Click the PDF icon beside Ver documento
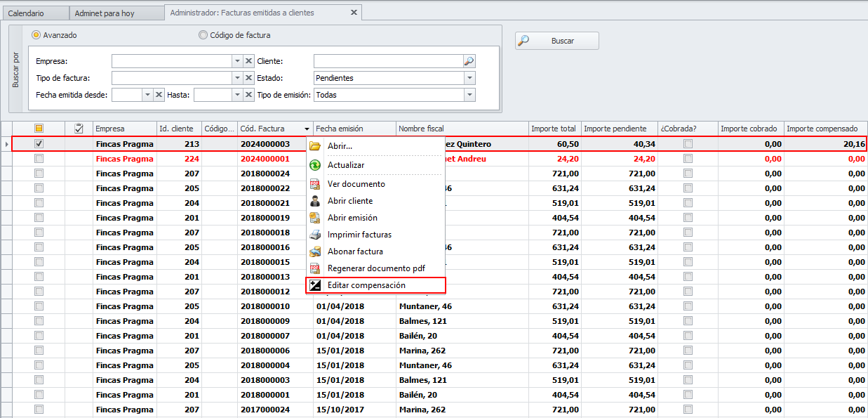 tap(315, 184)
